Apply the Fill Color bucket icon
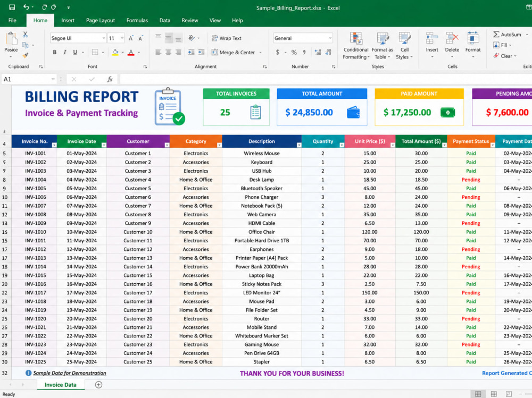This screenshot has width=532, height=398. [115, 52]
